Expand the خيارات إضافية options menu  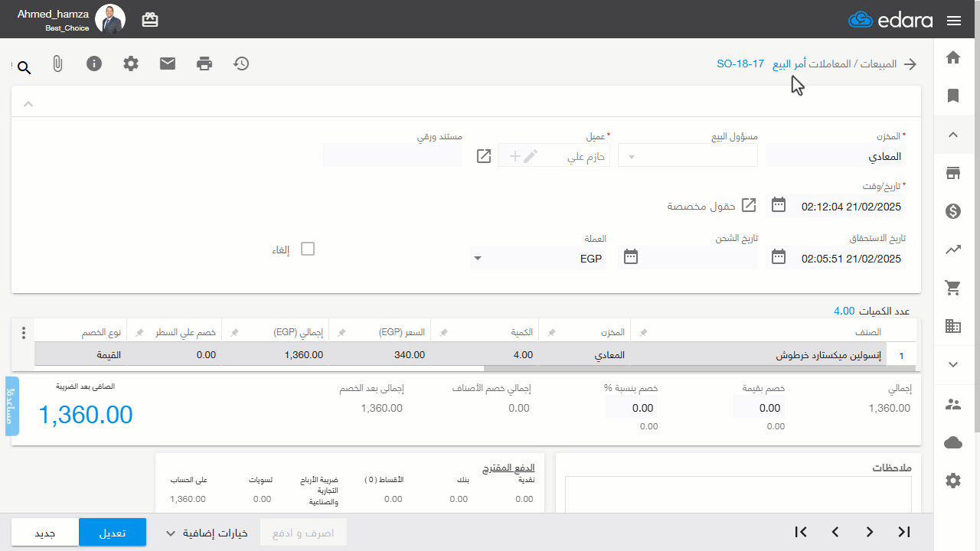(x=206, y=533)
